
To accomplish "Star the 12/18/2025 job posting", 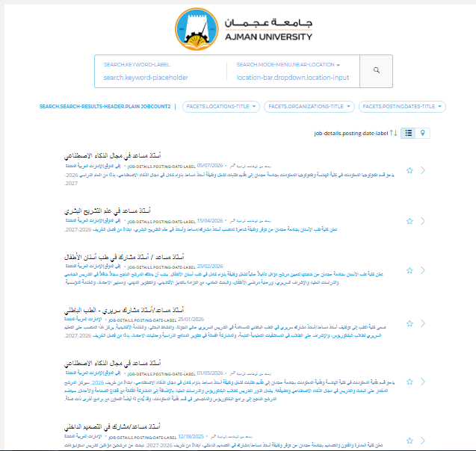I will pyautogui.click(x=409, y=441).
